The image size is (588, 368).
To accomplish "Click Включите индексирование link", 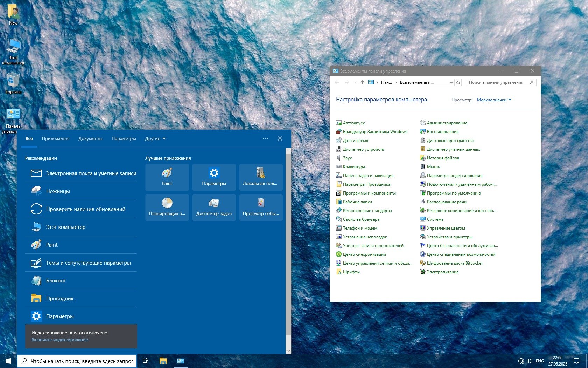I will 60,340.
